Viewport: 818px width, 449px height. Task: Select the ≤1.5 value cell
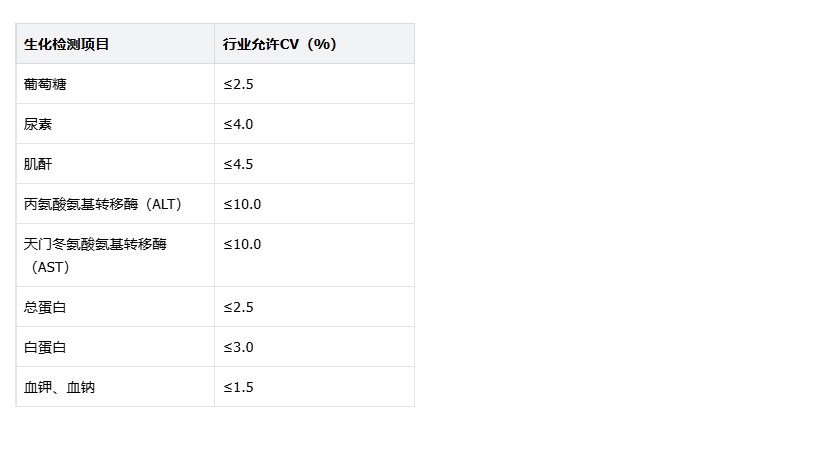pyautogui.click(x=314, y=387)
